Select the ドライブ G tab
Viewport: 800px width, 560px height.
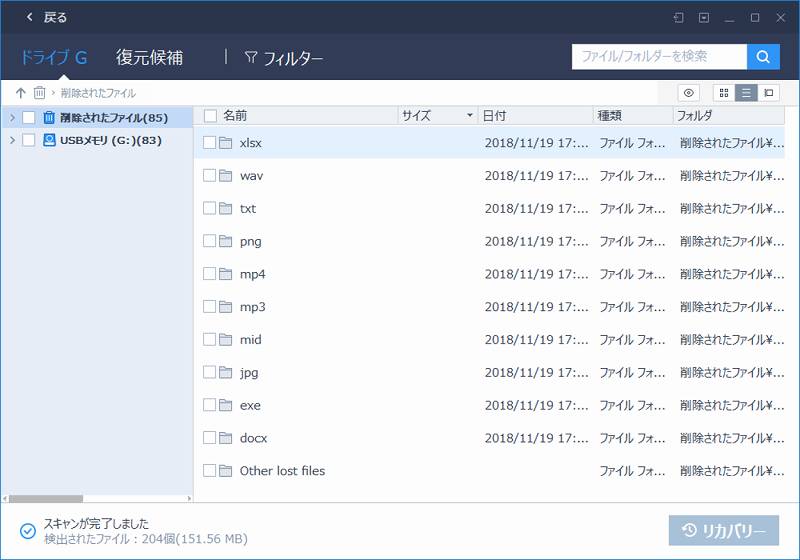point(53,58)
